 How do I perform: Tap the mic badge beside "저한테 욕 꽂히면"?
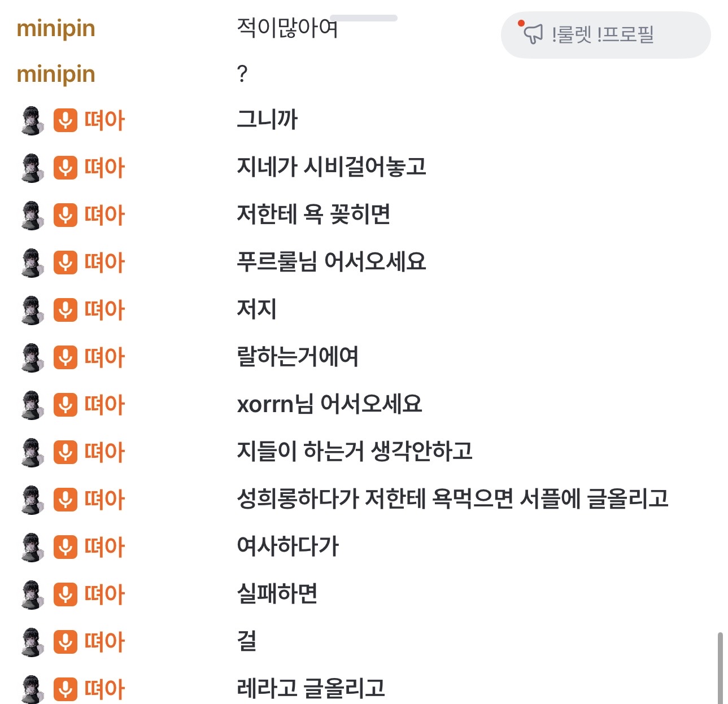click(x=66, y=216)
